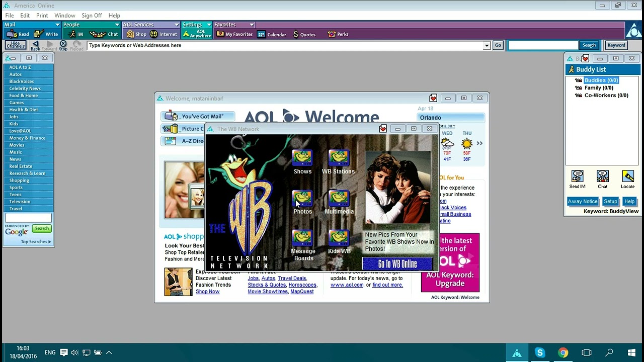Open the Shop Now link
Viewport: 644px width, 362px height.
tap(207, 292)
